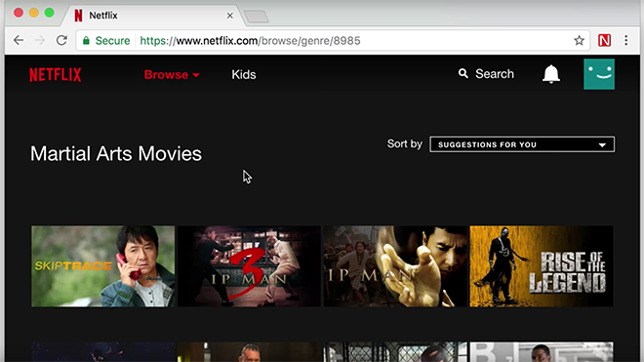Open the Chrome three-dot menu
644x362 pixels.
[625, 40]
